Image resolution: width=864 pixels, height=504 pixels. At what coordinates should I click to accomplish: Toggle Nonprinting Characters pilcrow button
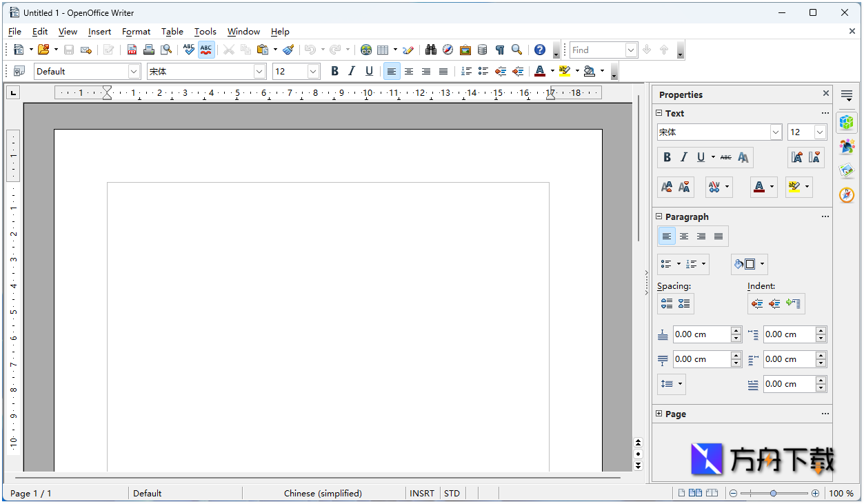pyautogui.click(x=499, y=50)
